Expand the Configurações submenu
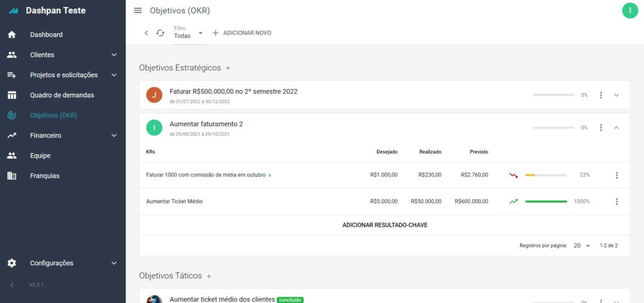Screen dimensions: 644x303 [x=114, y=263]
